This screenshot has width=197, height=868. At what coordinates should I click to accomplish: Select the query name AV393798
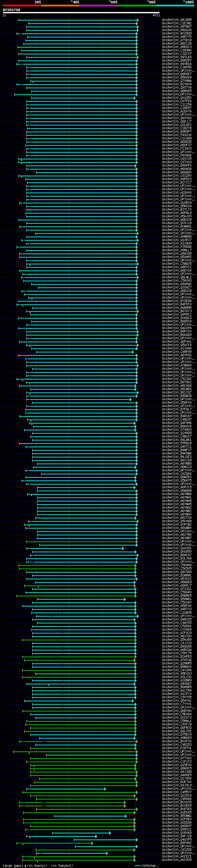tap(11, 10)
